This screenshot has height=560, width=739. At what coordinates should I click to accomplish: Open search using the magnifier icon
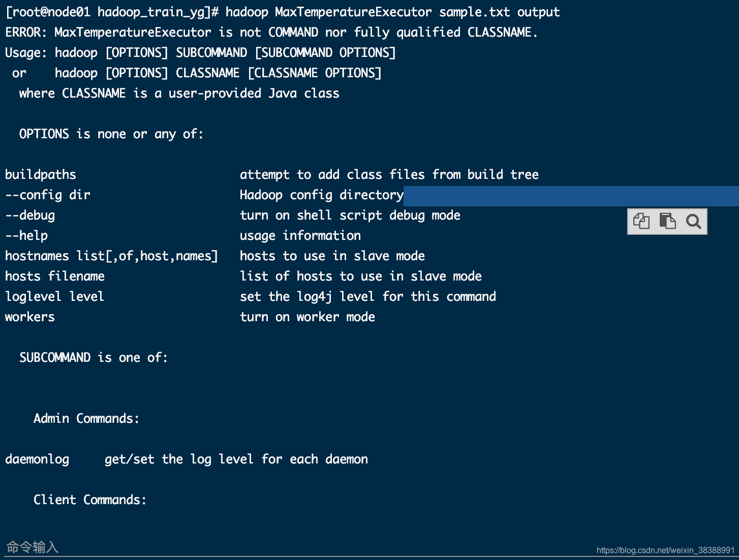[694, 222]
